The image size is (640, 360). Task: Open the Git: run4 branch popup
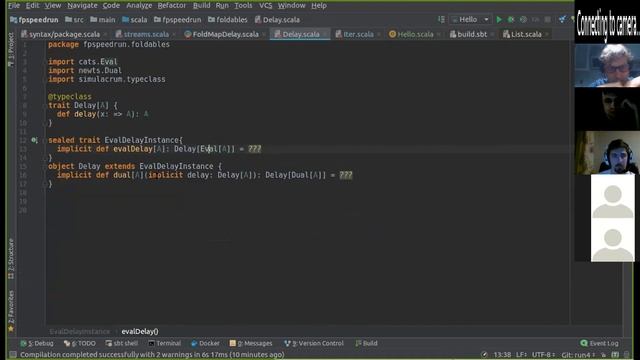[x=578, y=355]
